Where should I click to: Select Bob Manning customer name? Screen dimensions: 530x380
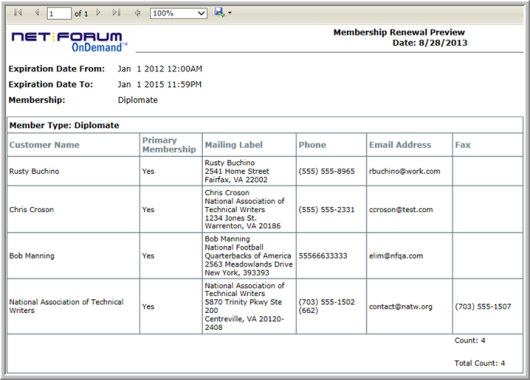tap(32, 256)
